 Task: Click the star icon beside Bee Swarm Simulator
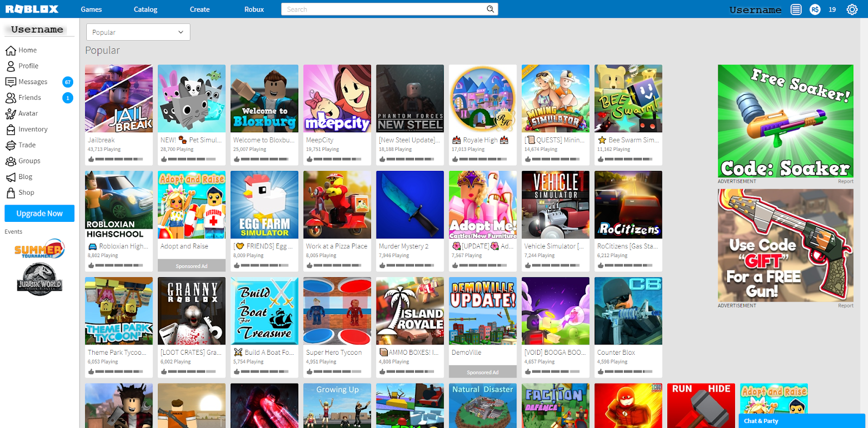click(602, 140)
